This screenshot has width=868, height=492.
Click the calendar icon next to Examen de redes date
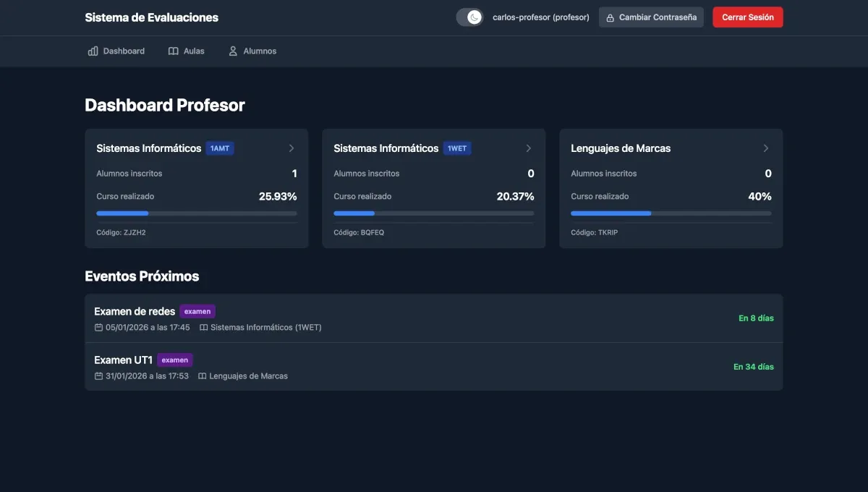point(98,327)
